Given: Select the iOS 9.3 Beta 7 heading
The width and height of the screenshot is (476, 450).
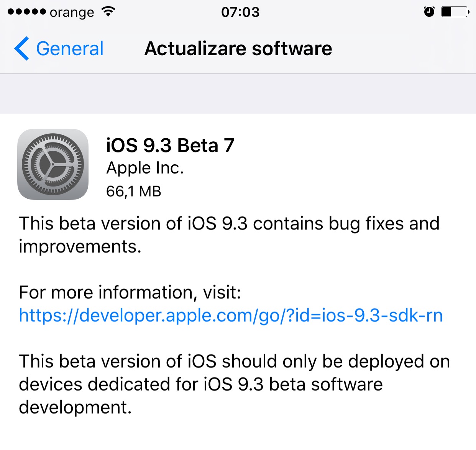Looking at the screenshot, I should tap(170, 146).
